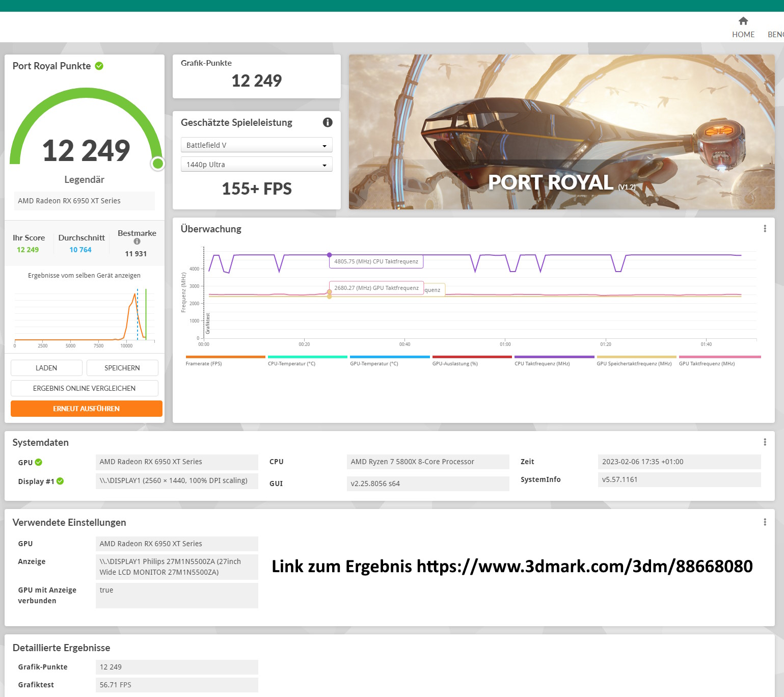Image resolution: width=784 pixels, height=697 pixels.
Task: Open the Überwachung options menu
Action: [x=765, y=229]
